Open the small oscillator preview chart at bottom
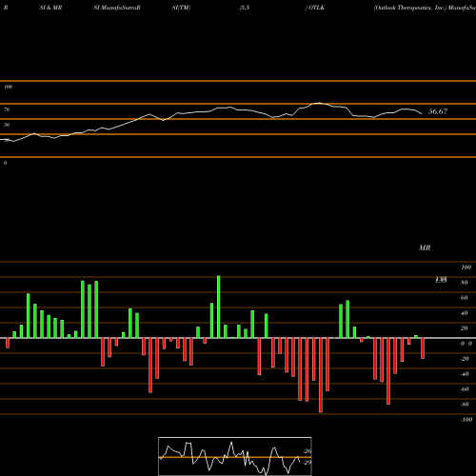 [235, 456]
